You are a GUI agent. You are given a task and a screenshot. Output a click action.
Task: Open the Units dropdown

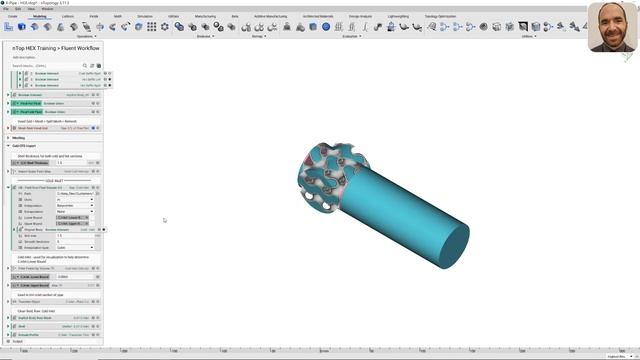click(75, 200)
